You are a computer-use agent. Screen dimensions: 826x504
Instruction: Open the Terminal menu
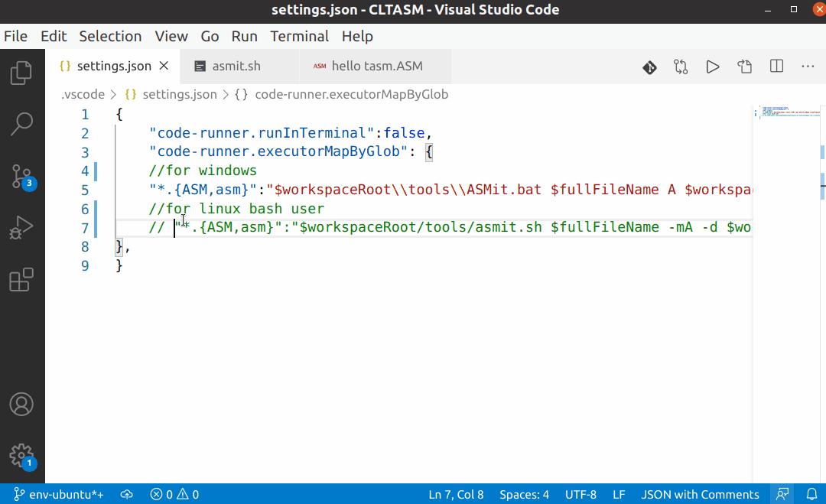(299, 36)
